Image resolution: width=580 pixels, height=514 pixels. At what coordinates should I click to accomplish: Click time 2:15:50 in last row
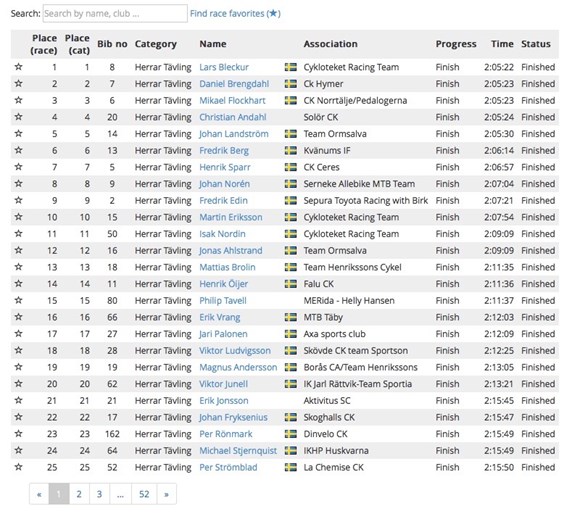point(499,467)
